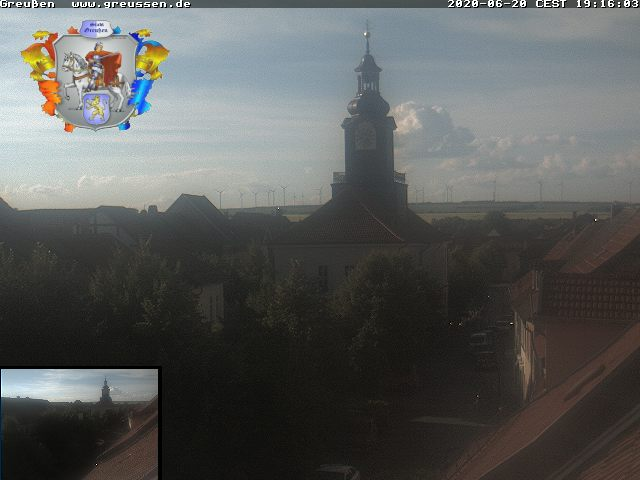This screenshot has width=640, height=480.
Task: Open the small preview thumbnail image
Action: (x=80, y=424)
